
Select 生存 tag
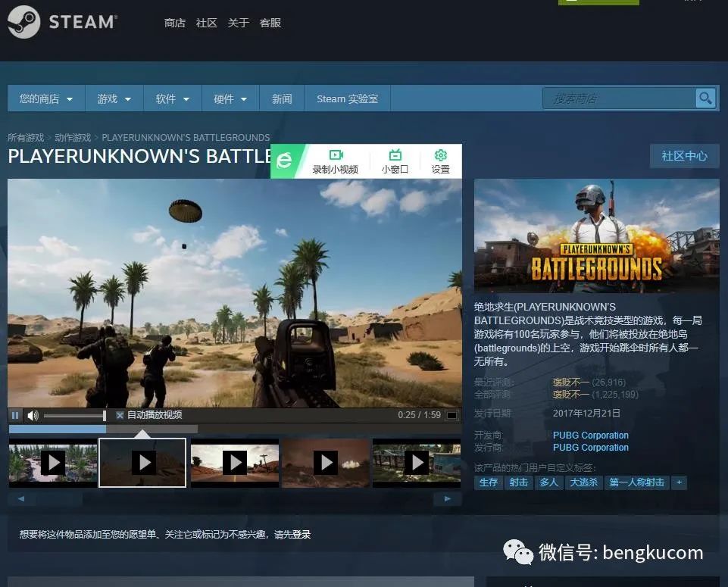(x=489, y=482)
